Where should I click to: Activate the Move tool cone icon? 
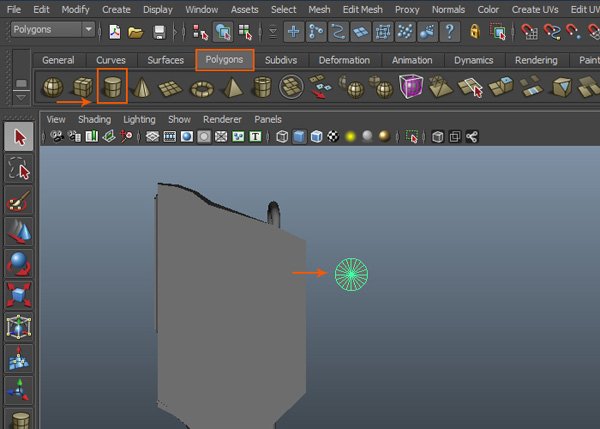[19, 232]
